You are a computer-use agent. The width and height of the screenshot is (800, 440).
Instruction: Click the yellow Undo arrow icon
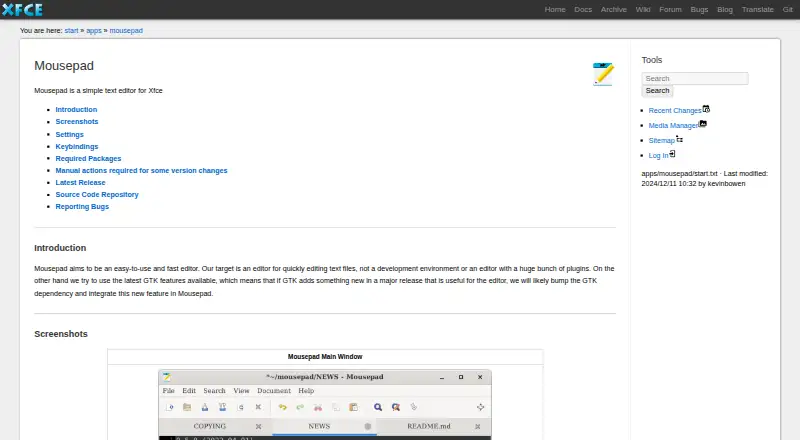tap(282, 407)
